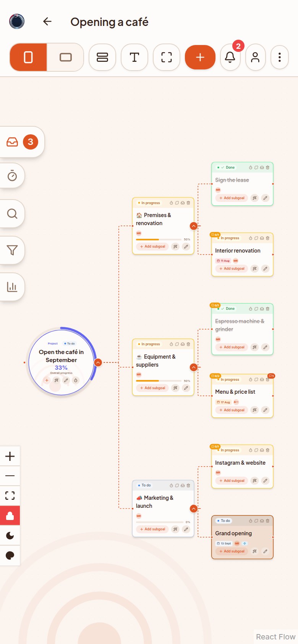Open 13 Sept date on Grand opening
This screenshot has width=298, height=644.
click(x=224, y=543)
